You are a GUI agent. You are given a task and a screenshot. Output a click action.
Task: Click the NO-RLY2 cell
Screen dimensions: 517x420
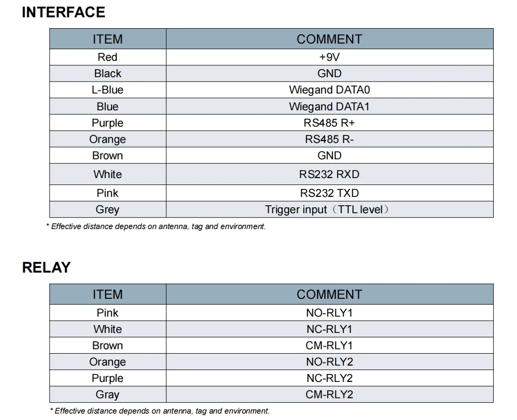click(329, 362)
